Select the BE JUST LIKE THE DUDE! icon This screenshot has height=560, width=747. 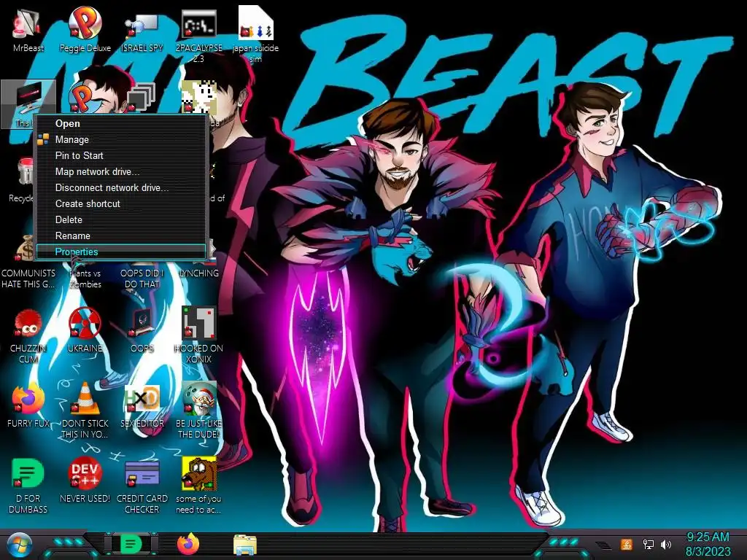pyautogui.click(x=198, y=410)
